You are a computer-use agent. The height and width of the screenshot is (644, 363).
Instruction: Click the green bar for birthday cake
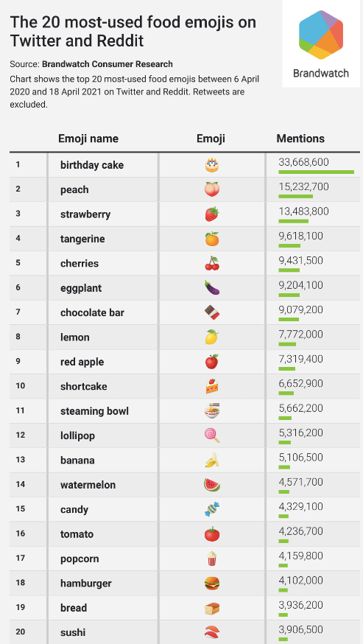tap(316, 172)
